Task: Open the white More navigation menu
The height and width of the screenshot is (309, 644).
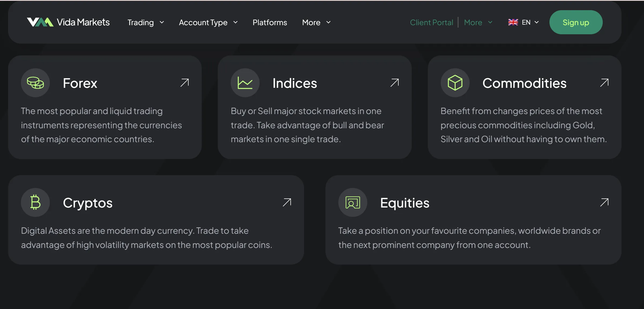Action: coord(311,22)
